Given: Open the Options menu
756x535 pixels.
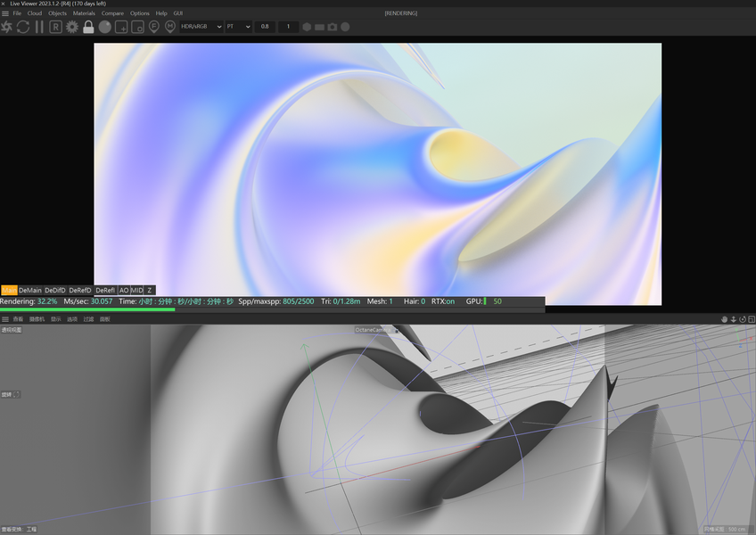Looking at the screenshot, I should tap(140, 13).
